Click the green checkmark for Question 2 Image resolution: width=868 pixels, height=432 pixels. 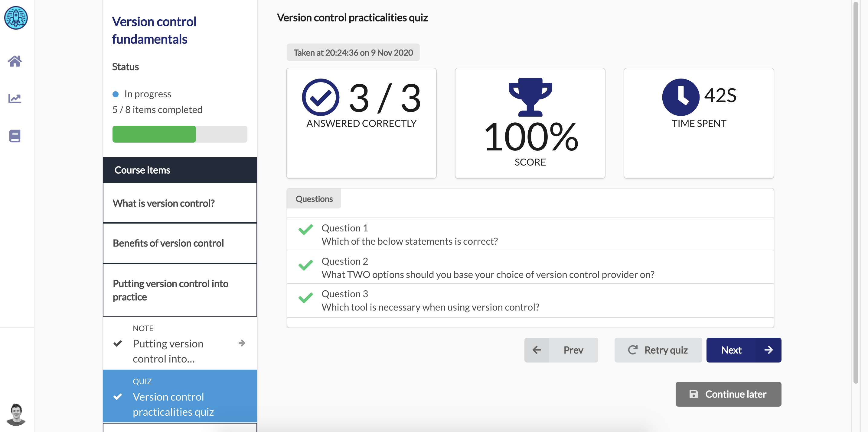(x=306, y=265)
